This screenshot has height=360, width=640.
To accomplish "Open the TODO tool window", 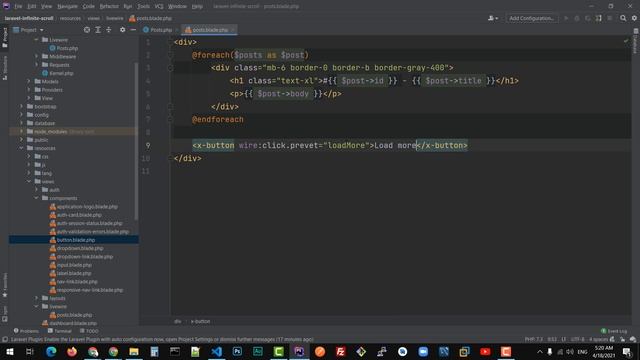I will (89, 331).
